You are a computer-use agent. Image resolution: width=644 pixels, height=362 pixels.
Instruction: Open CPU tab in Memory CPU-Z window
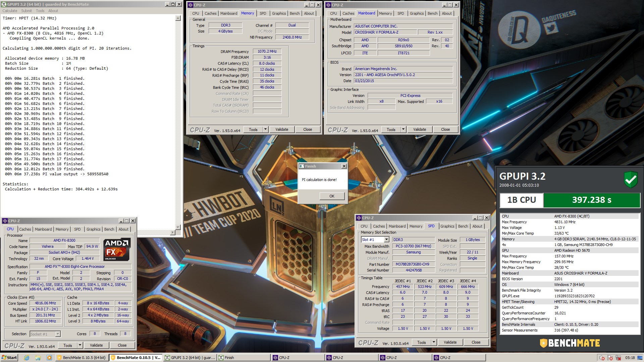click(x=196, y=13)
